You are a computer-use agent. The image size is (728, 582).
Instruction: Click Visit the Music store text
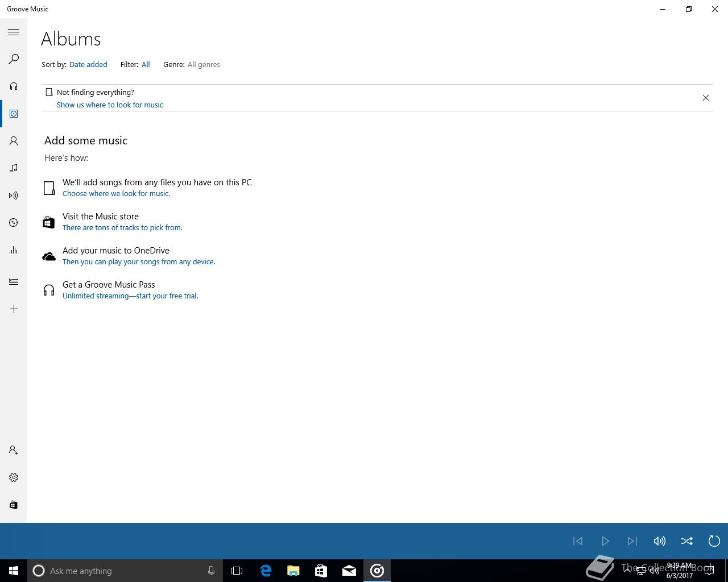coord(101,217)
